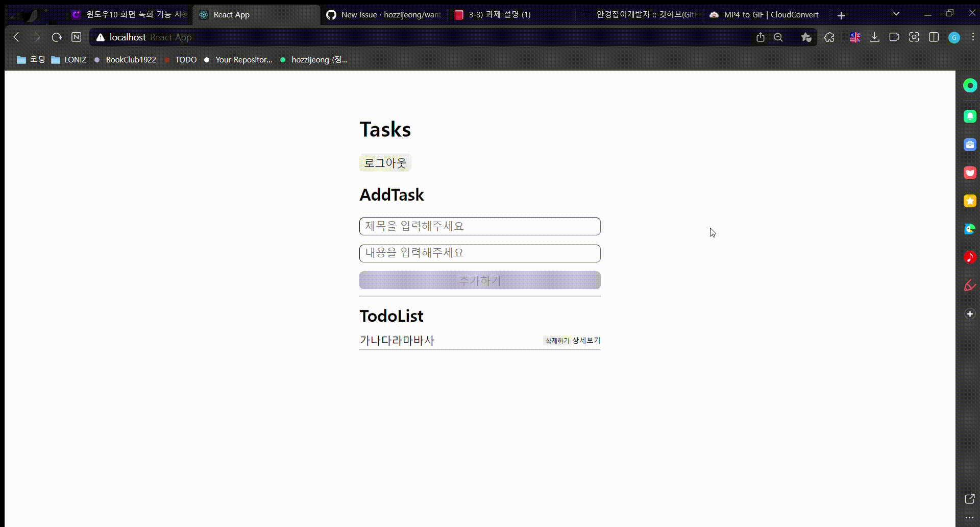Switch to the 안경잡이개발자 tab
Image resolution: width=980 pixels, height=527 pixels.
tap(639, 15)
